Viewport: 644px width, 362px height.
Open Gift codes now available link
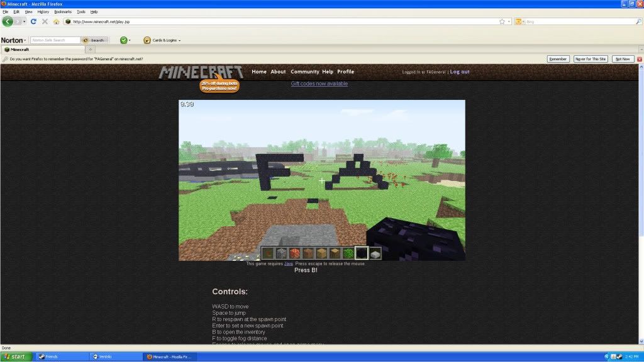pyautogui.click(x=319, y=84)
